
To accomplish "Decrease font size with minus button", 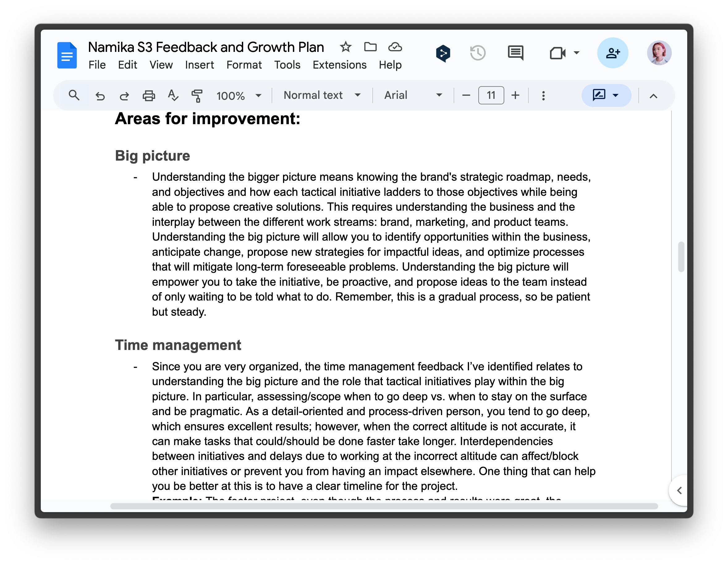I will (x=466, y=95).
